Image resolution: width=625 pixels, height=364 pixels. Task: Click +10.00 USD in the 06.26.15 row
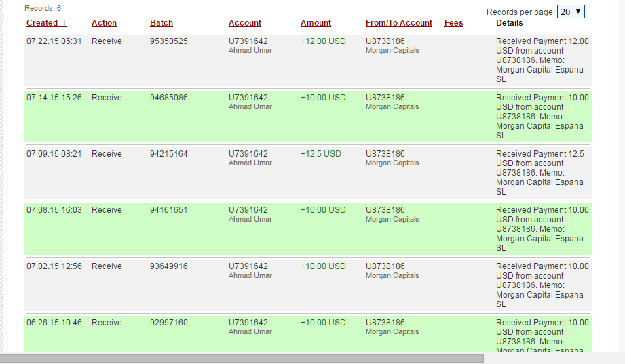click(323, 323)
